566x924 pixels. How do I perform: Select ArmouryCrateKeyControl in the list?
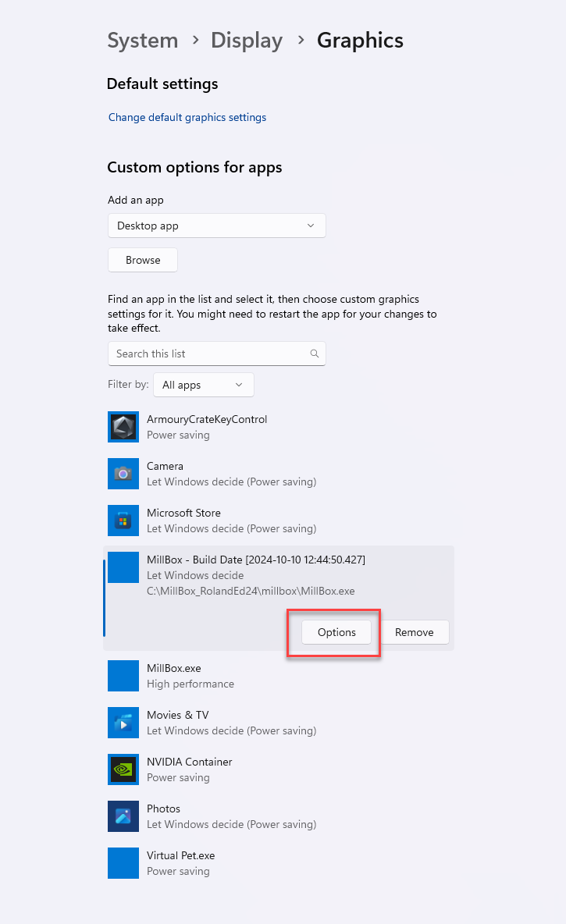pyautogui.click(x=278, y=427)
